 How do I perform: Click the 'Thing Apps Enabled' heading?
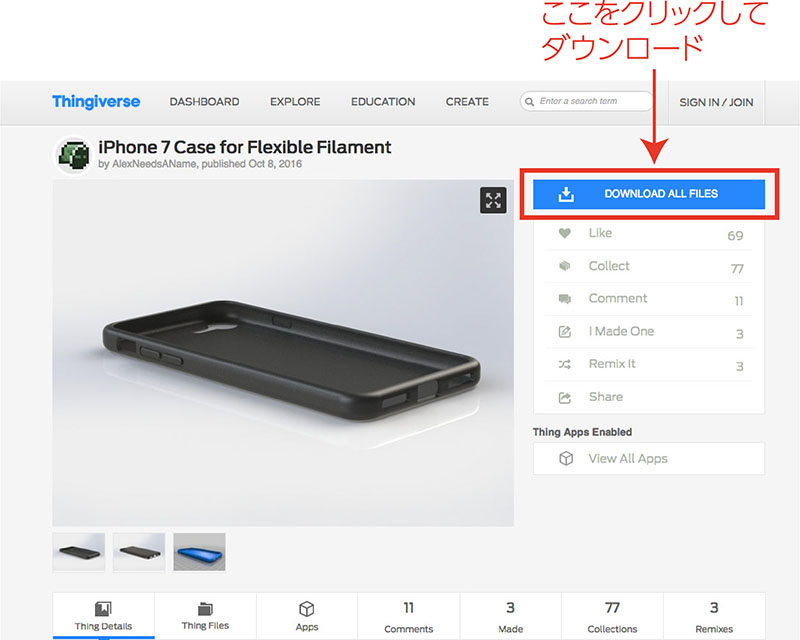582,432
